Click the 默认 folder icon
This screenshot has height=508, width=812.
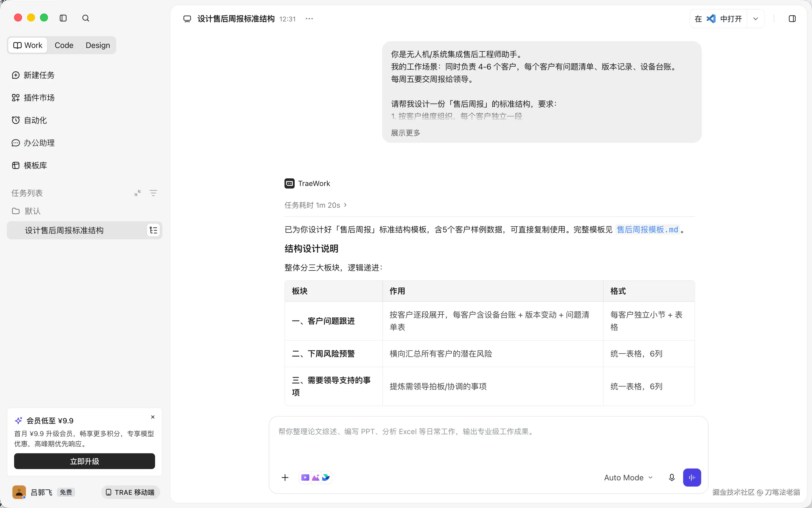coord(16,211)
